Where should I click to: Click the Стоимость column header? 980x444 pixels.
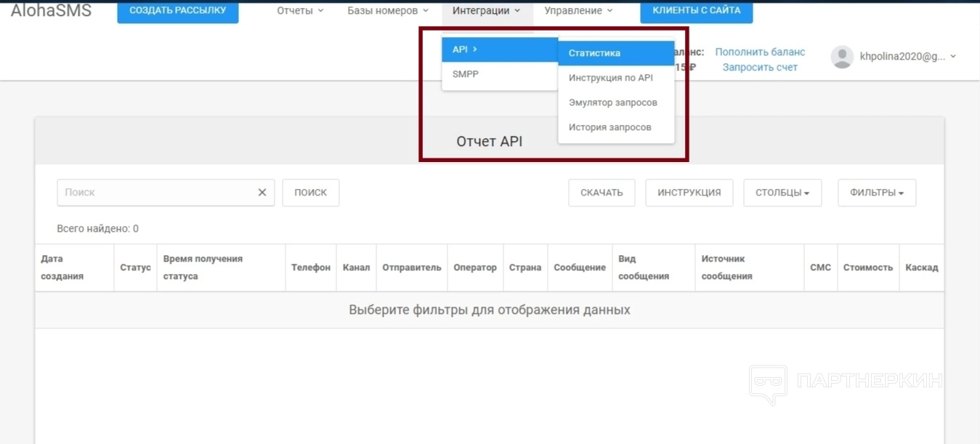(868, 267)
